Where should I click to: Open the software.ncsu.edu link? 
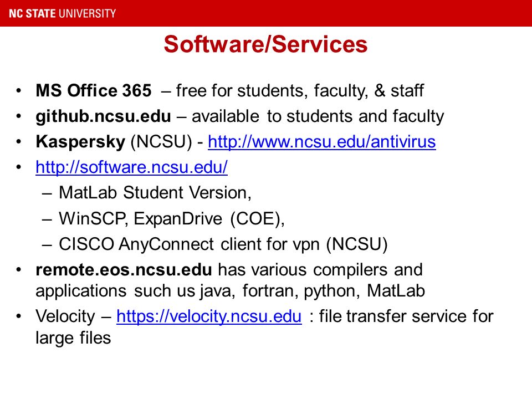pos(132,167)
